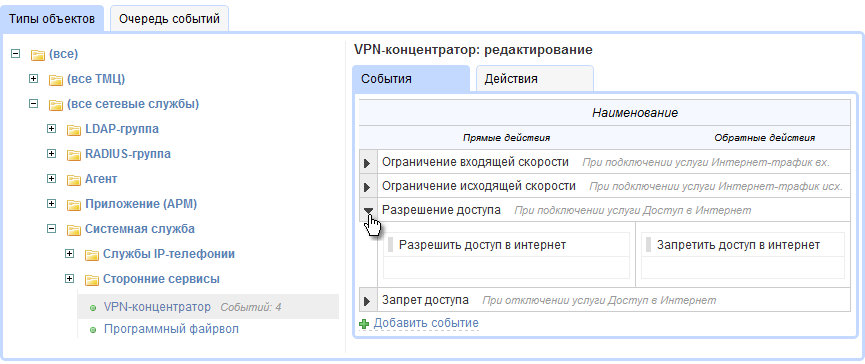Click the (все ТМЦ) folder icon
865x364 pixels.
point(56,80)
